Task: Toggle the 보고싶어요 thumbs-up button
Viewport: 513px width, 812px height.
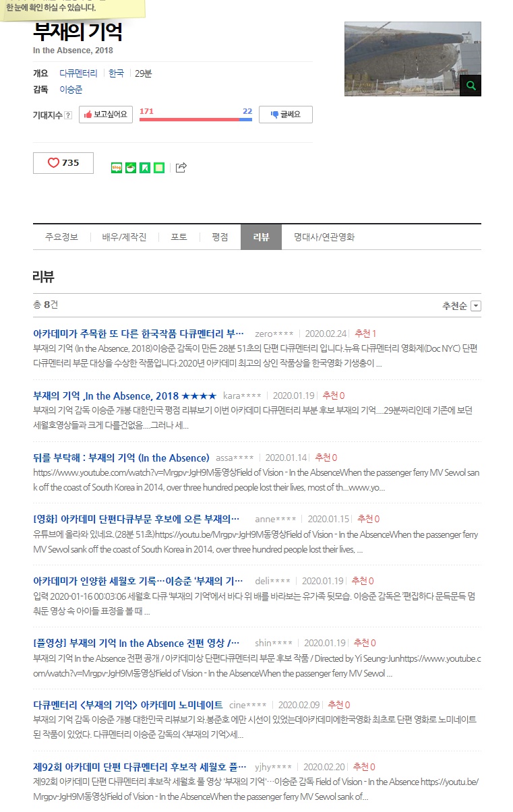Action: coord(105,115)
